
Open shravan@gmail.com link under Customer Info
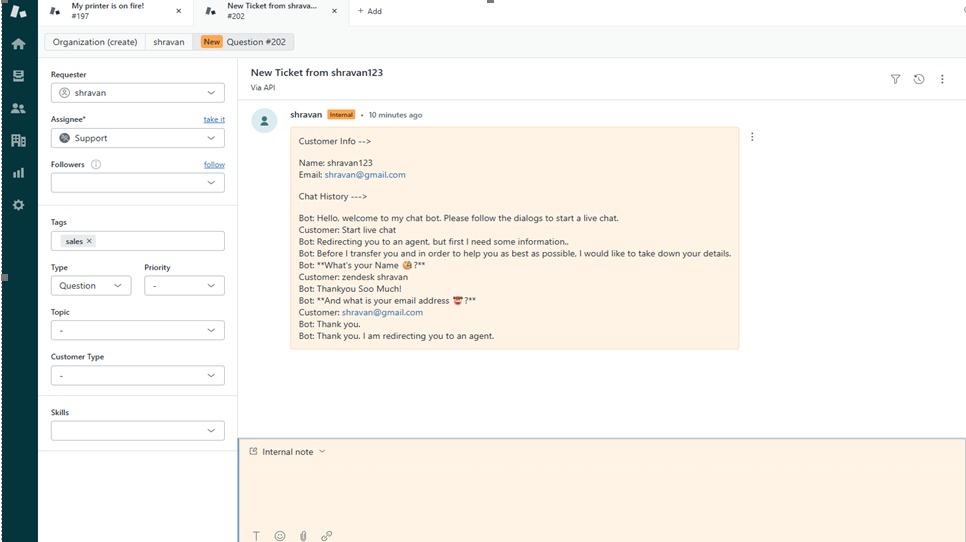365,175
